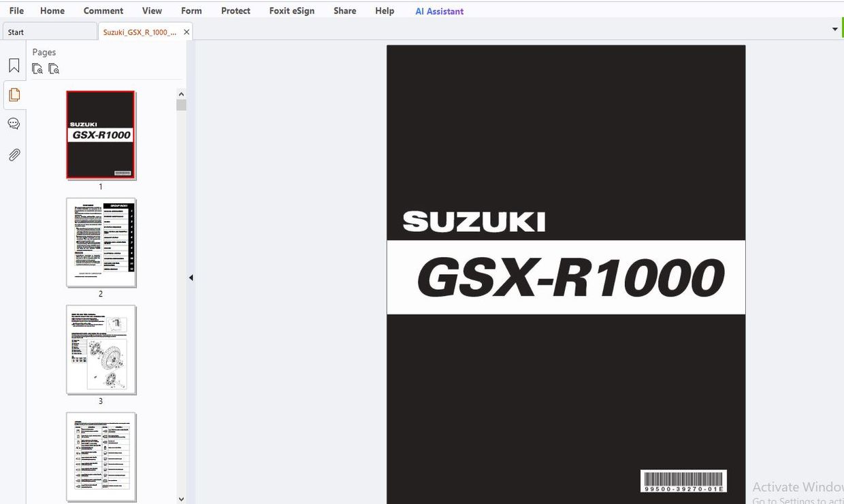Open the tab options dropdown at top right
This screenshot has height=504, width=844.
pos(834,29)
